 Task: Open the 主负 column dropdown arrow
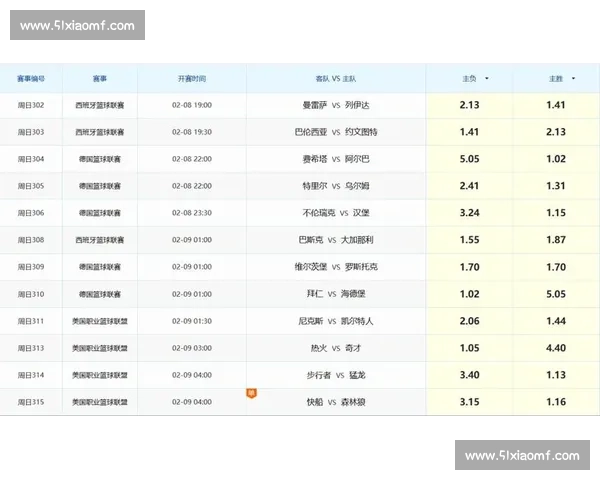pyautogui.click(x=487, y=78)
